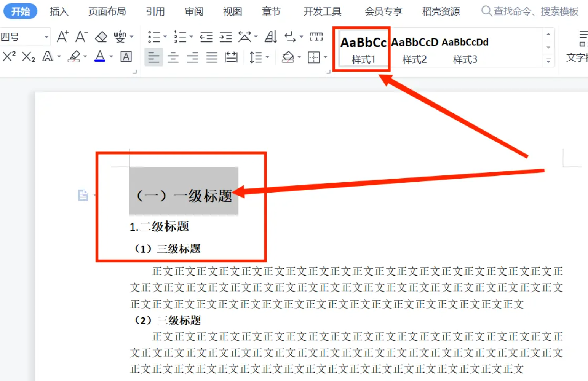Viewport: 588px width, 381px height.
Task: Open the font size 四号 dropdown
Action: click(46, 37)
